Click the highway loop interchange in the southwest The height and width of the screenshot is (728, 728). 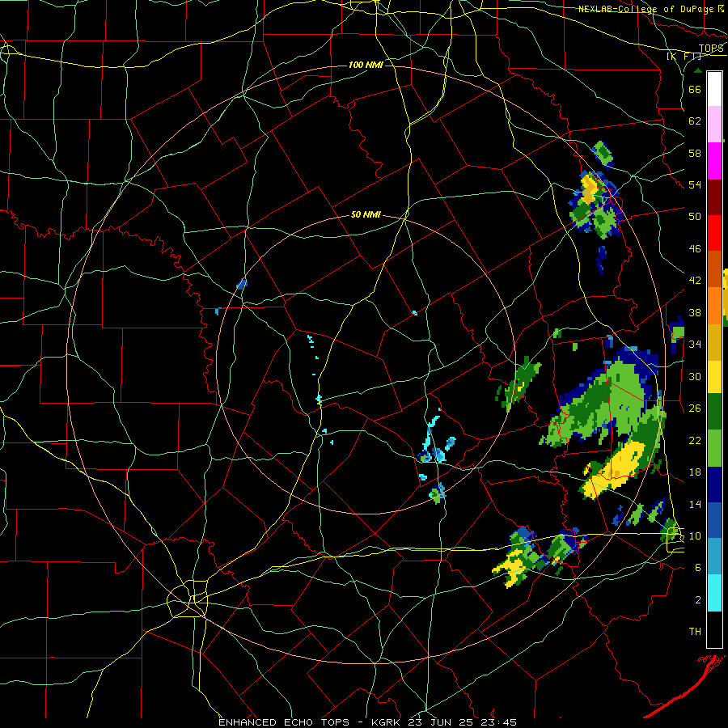click(188, 599)
